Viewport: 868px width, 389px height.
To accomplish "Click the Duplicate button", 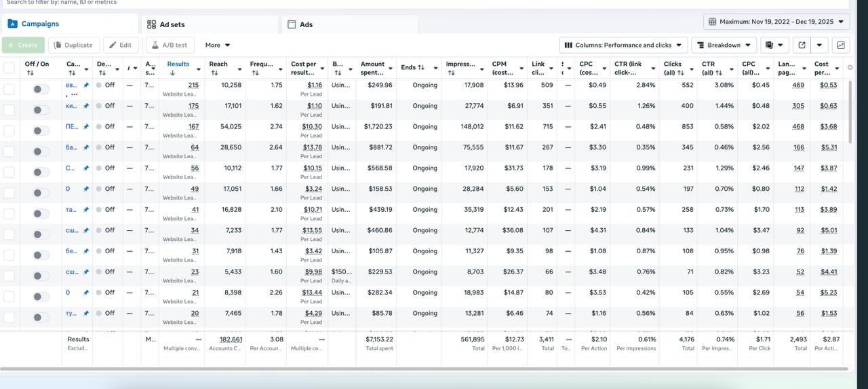I will [74, 45].
